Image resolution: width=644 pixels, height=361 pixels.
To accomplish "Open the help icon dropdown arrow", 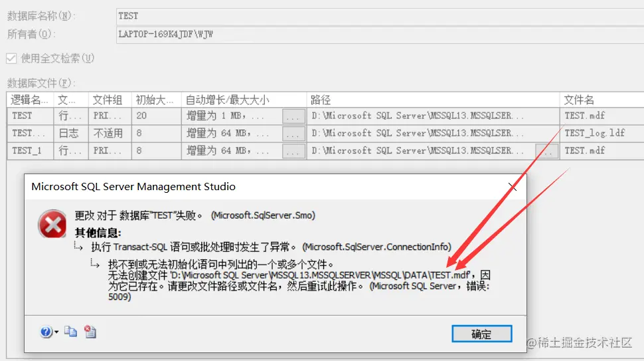I will click(x=56, y=332).
